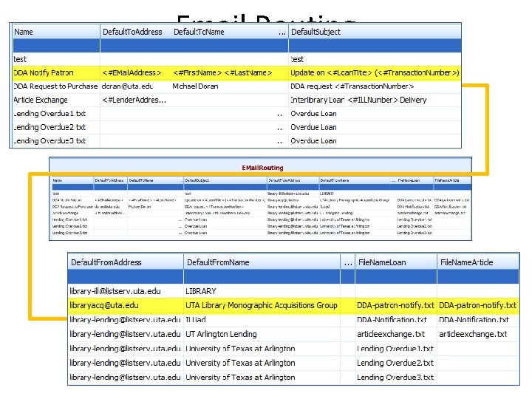The height and width of the screenshot is (399, 532).
Task: Click 'Lending Overdue2.txt' in FileNameLoan column
Action: point(395,363)
